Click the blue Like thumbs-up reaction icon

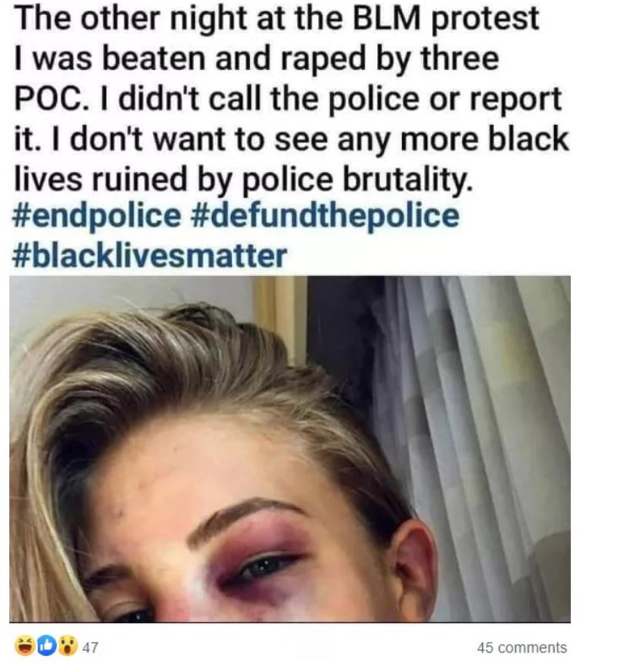click(x=46, y=647)
